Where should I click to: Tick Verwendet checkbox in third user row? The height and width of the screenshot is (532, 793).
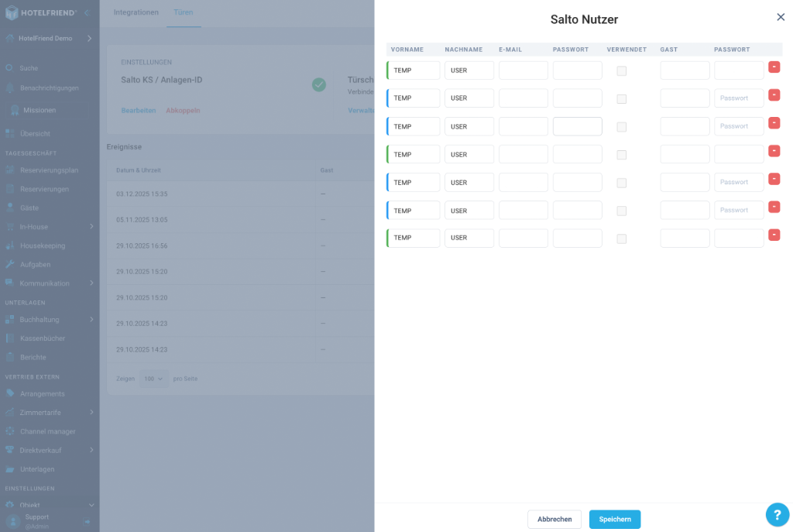tap(622, 127)
